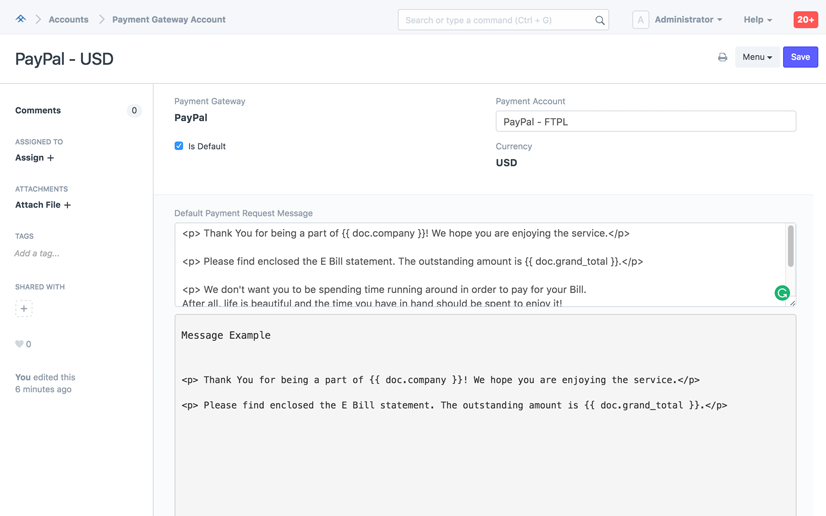Go to Accounts breadcrumb
Image resolution: width=826 pixels, height=516 pixels.
tap(68, 19)
